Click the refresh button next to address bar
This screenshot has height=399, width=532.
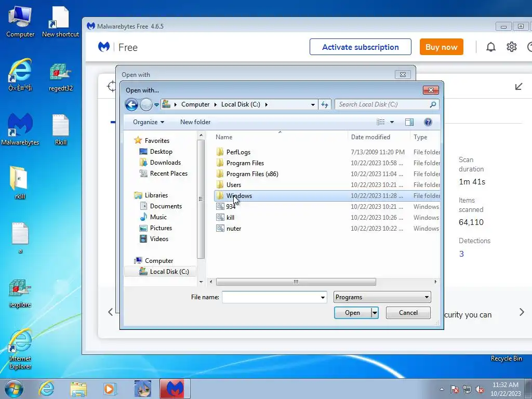[325, 104]
